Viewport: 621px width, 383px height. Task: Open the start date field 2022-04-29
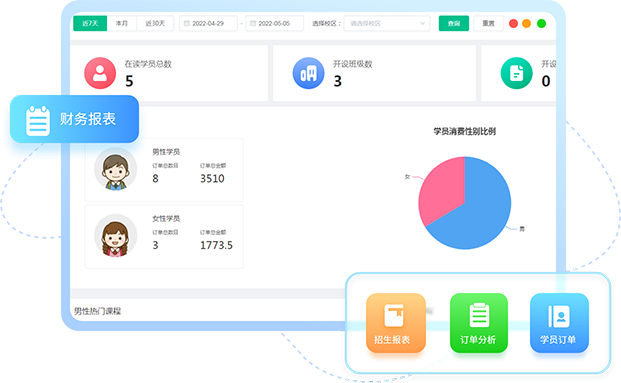click(x=208, y=23)
